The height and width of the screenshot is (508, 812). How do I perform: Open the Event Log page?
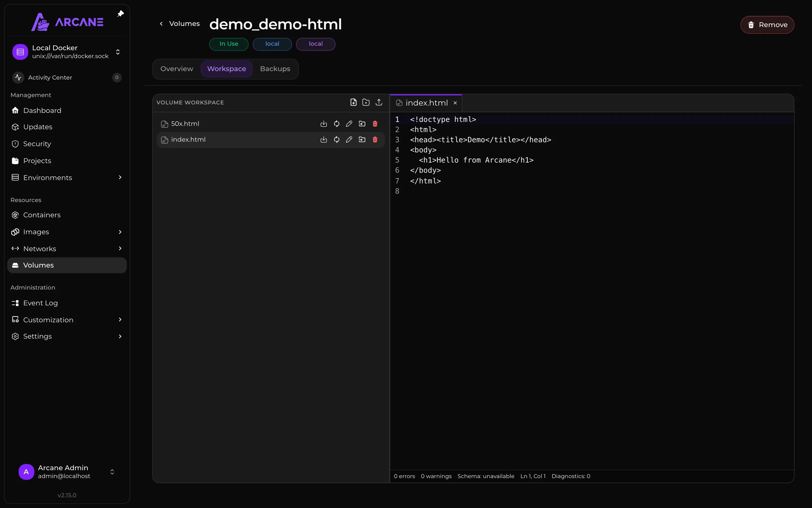[67, 303]
